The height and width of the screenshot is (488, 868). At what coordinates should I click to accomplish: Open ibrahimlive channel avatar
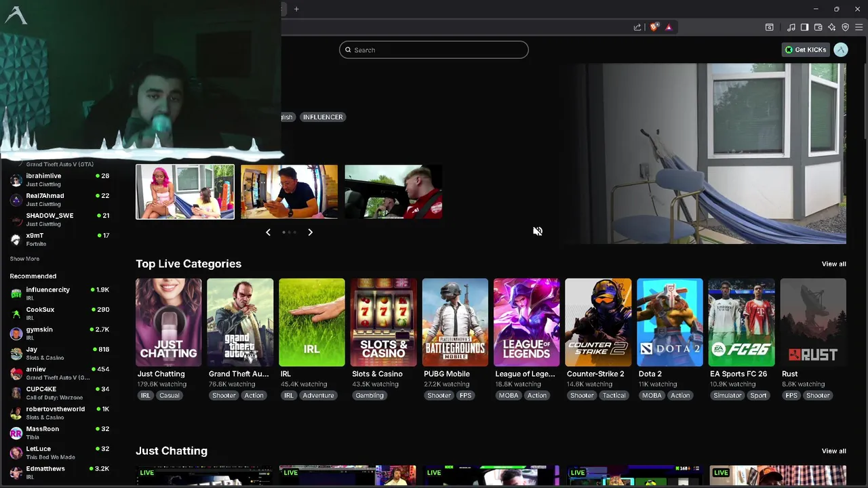16,180
